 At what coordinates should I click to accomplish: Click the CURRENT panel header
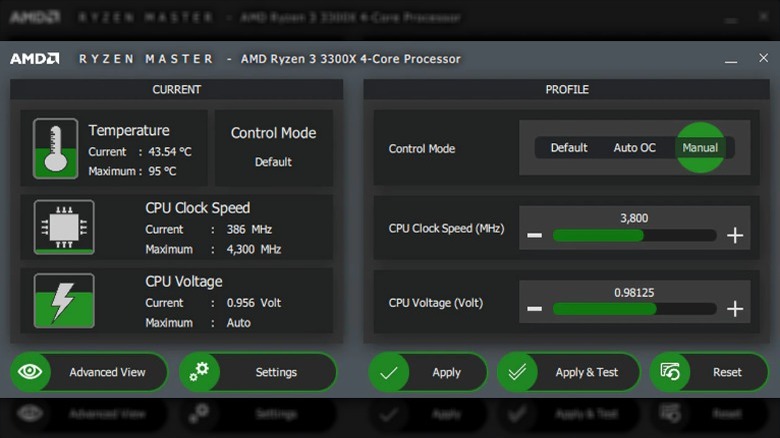pos(176,90)
